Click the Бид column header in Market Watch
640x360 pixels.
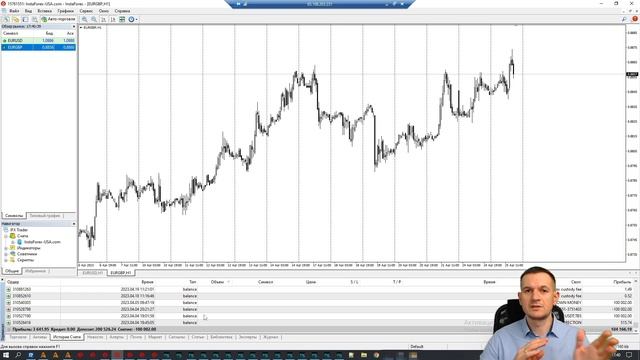click(49, 33)
